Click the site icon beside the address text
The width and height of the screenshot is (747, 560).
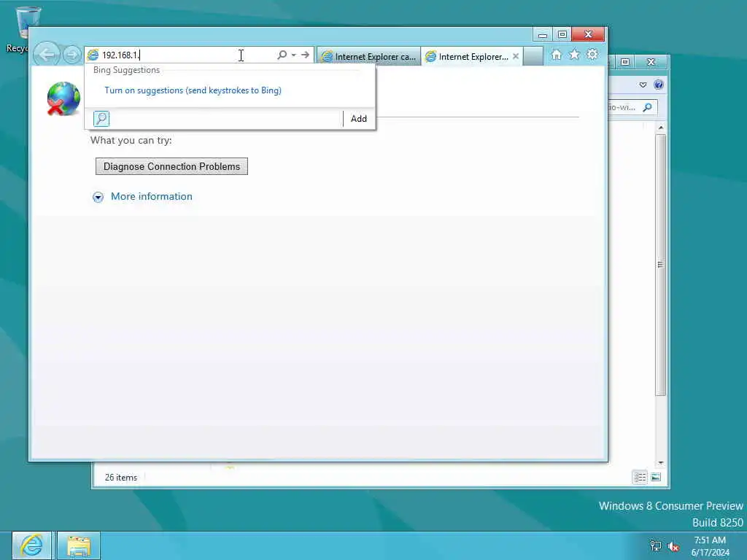(93, 55)
